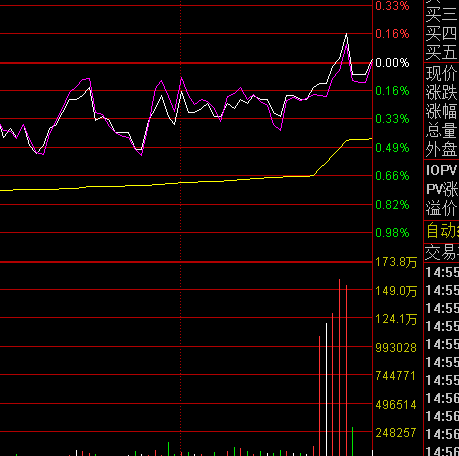459x456 pixels.
Task: Click the 买三 row in the order book
Action: coord(441,14)
